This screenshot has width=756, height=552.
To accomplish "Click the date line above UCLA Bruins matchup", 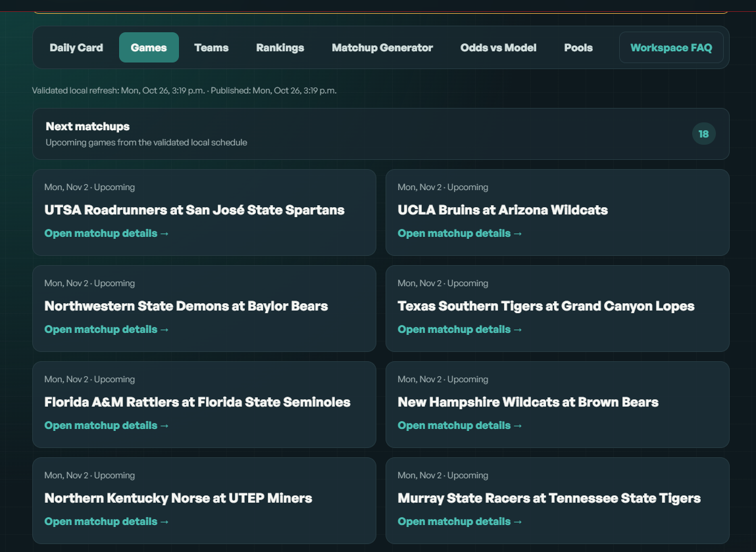I will click(x=443, y=187).
